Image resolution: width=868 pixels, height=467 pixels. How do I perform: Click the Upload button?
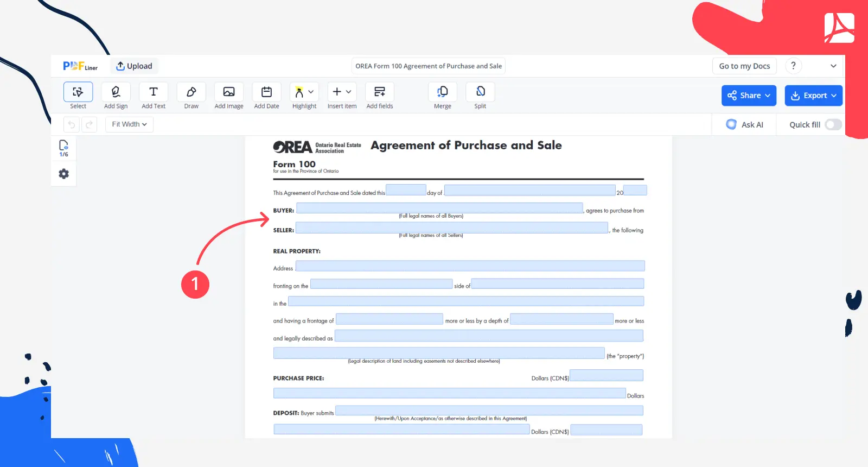click(x=135, y=66)
